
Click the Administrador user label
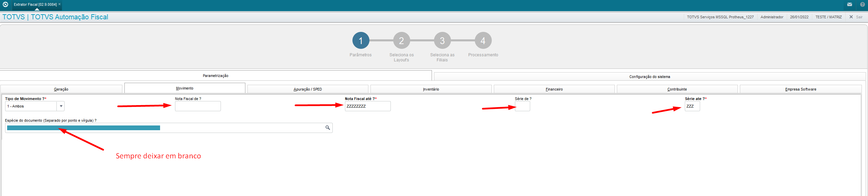point(772,17)
